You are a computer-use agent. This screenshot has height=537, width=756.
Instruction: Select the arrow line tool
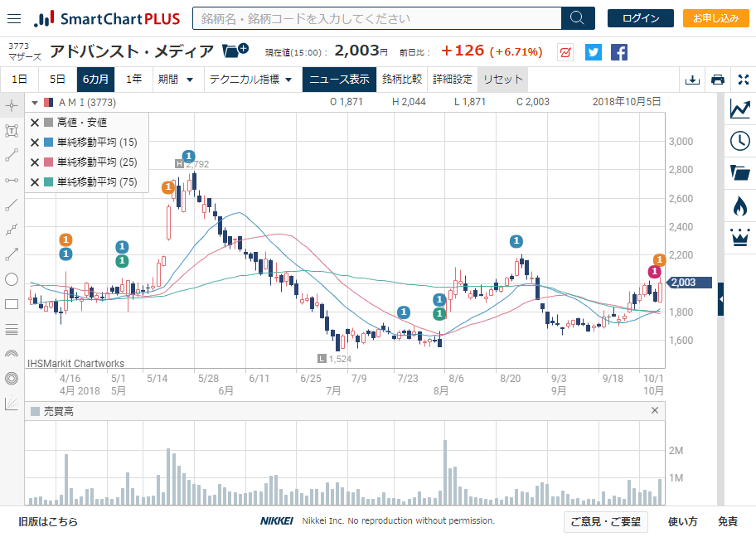click(12, 254)
